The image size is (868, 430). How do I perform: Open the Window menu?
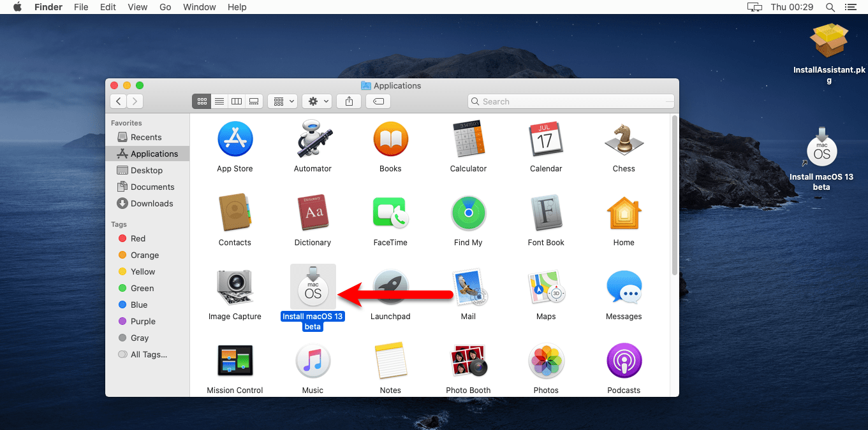point(199,7)
